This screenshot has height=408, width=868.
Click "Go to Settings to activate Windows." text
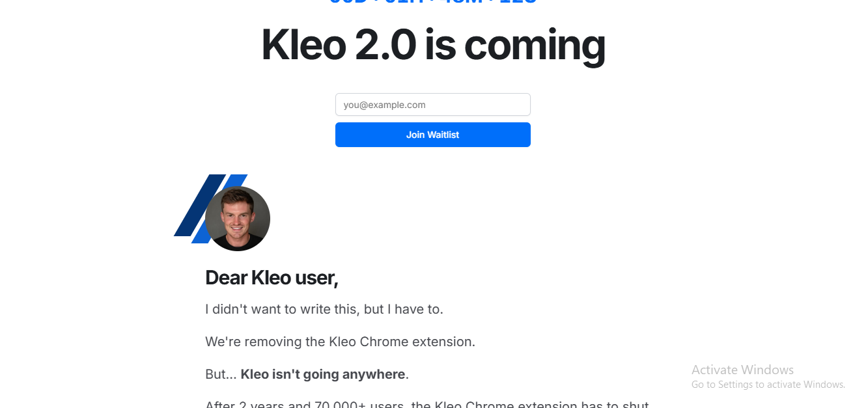pos(768,385)
